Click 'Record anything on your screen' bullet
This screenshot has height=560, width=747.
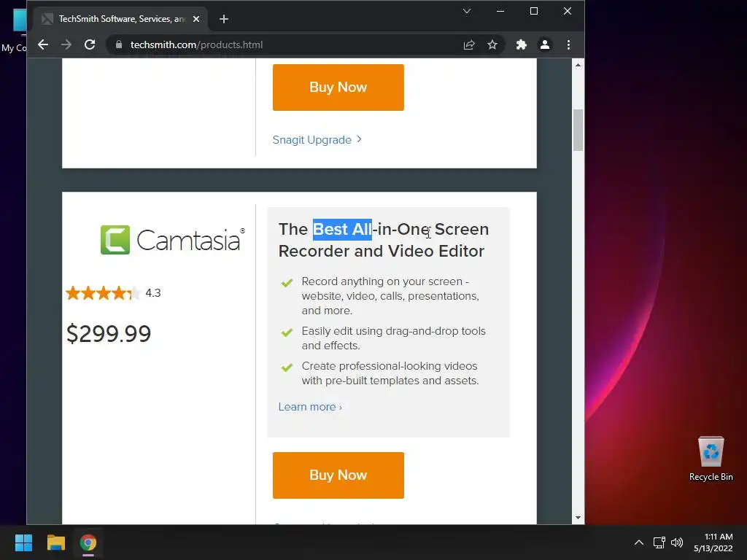(x=390, y=296)
